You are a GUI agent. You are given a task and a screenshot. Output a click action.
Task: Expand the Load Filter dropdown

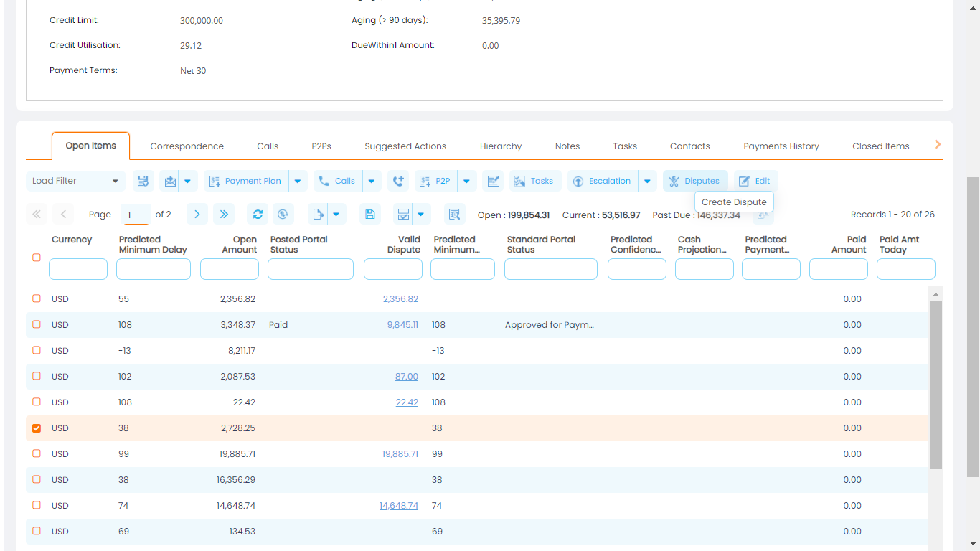pos(75,181)
